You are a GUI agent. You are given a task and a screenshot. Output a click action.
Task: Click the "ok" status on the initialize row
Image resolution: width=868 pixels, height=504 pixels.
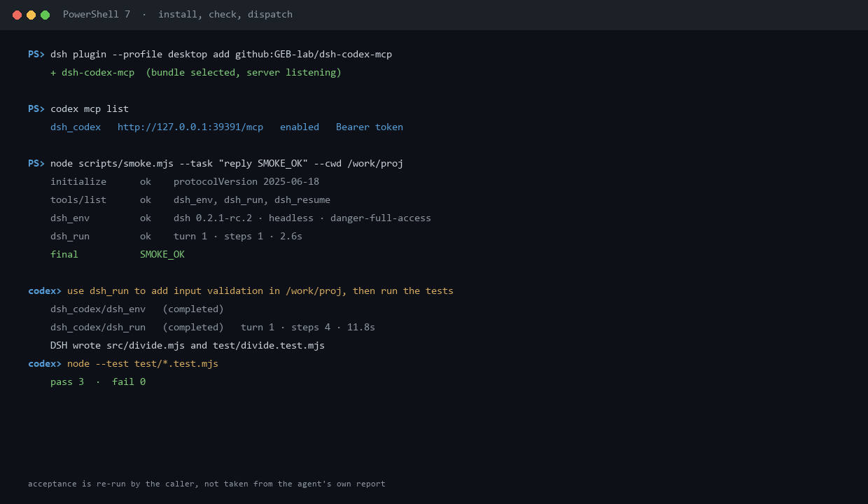146,182
